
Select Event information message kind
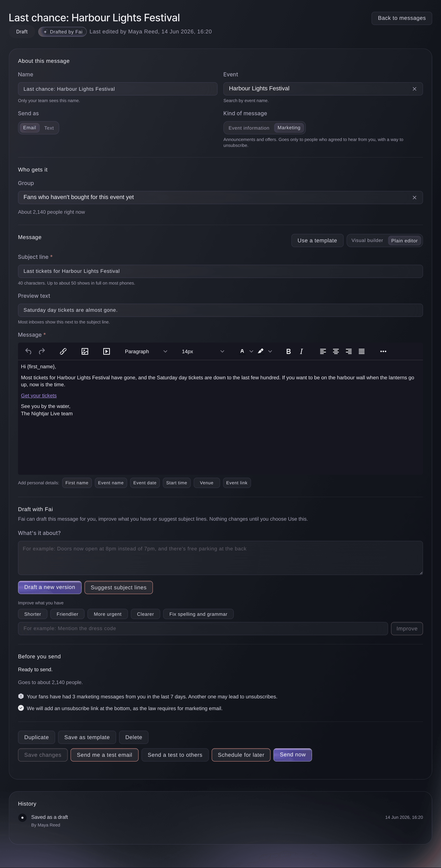point(249,128)
